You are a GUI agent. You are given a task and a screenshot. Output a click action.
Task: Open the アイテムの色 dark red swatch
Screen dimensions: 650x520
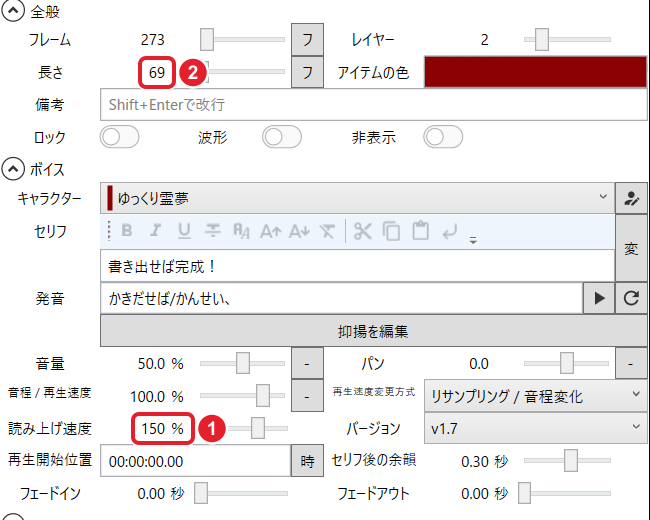(535, 72)
